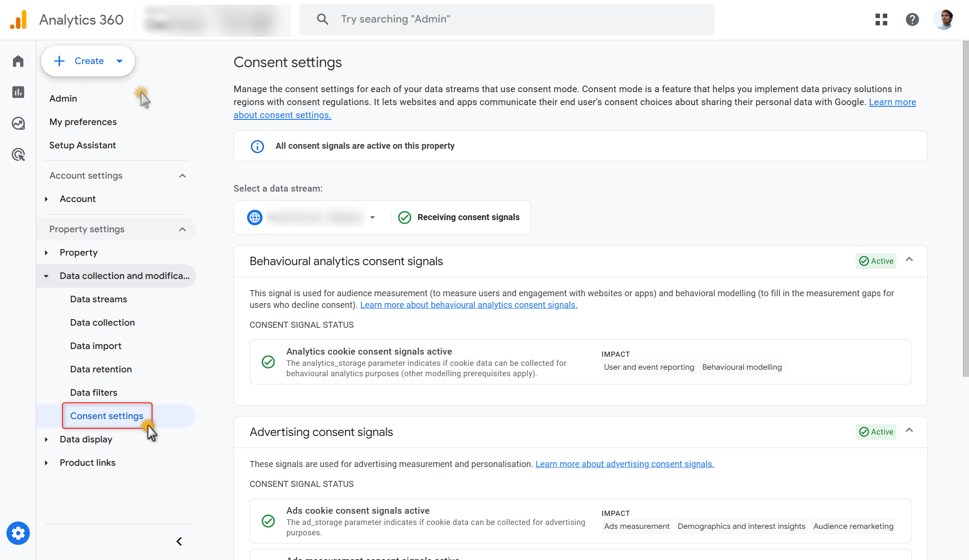Screen dimensions: 969x560
Task: Open the property selector in header
Action: tap(216, 20)
